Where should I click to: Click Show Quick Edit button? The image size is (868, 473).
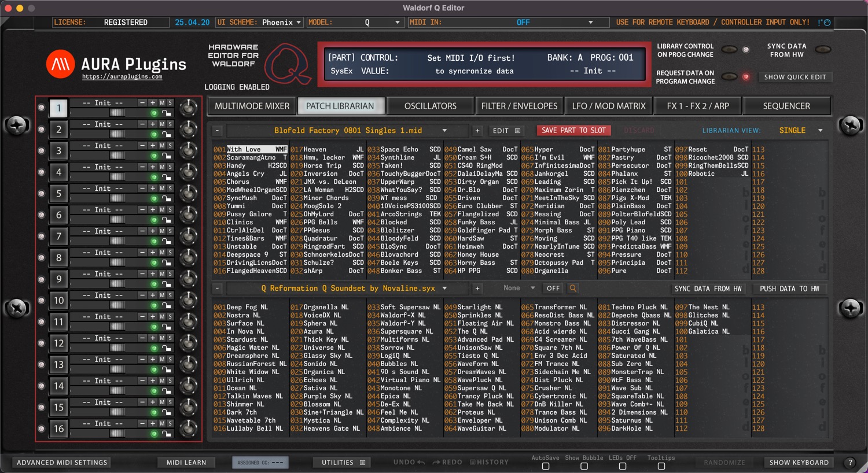[795, 77]
